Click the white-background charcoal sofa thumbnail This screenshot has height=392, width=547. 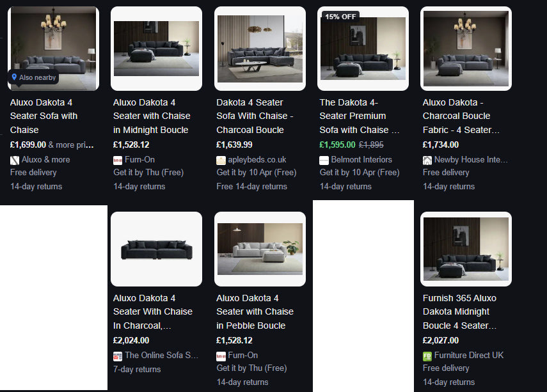156,249
